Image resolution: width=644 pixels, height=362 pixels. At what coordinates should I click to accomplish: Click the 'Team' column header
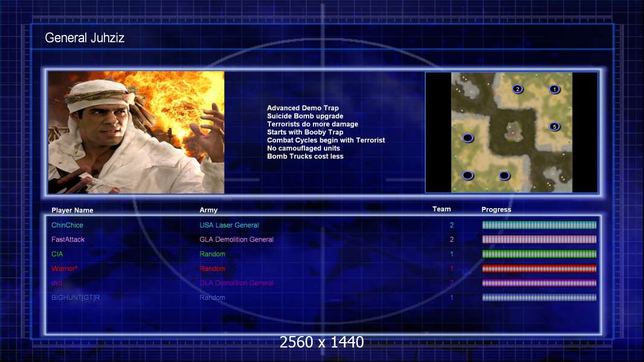tap(442, 209)
